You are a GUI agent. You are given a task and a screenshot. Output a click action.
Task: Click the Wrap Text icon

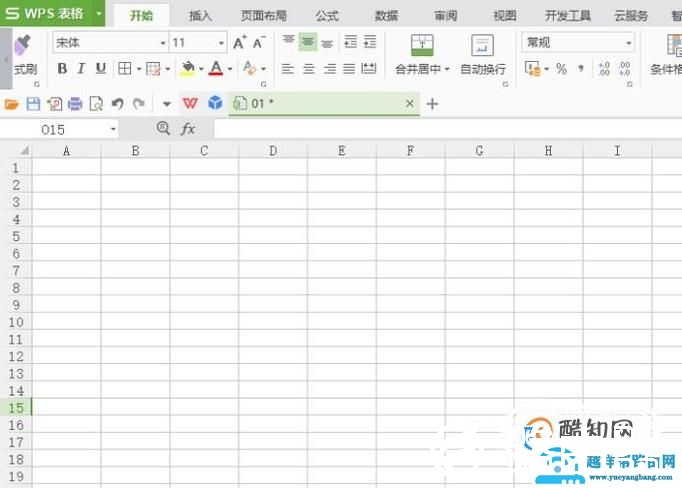(x=482, y=45)
